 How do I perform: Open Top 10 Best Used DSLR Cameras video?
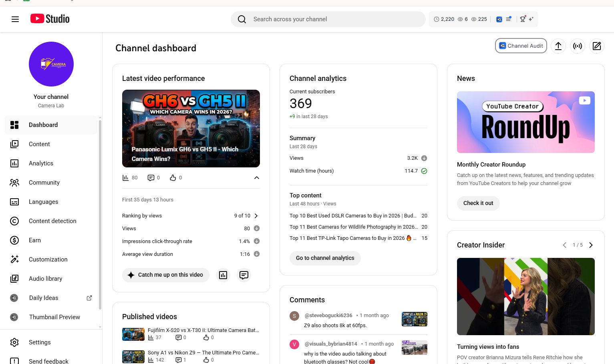tap(353, 216)
